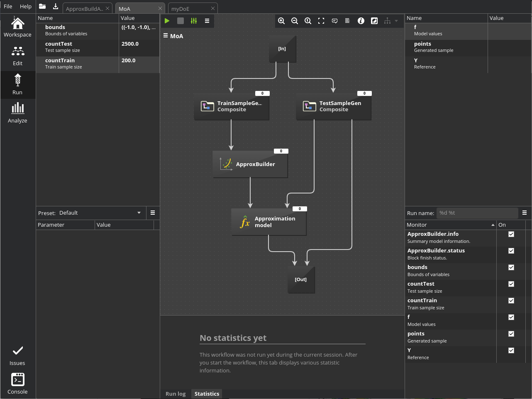Select the TrainSampleGen composite block
This screenshot has height=399, width=532.
(x=232, y=106)
